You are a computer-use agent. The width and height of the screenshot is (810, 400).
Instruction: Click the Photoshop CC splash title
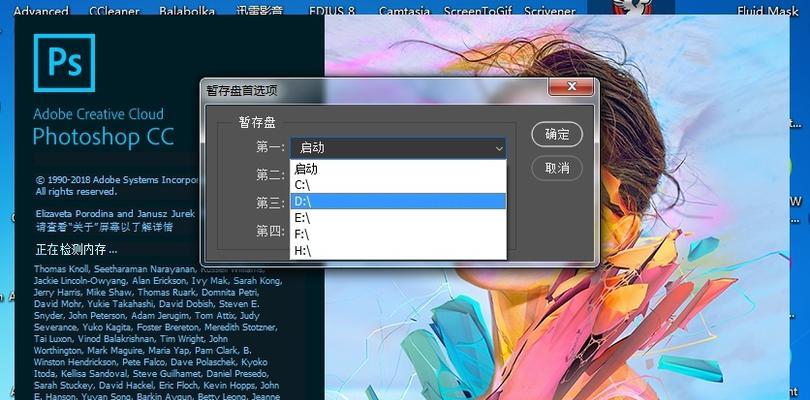coord(103,137)
